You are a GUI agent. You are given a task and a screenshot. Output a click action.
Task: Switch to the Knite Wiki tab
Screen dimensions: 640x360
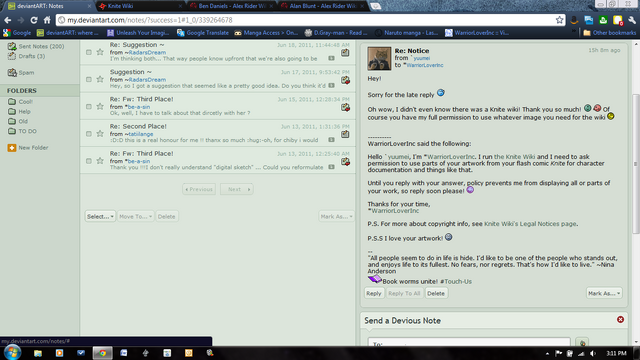[x=140, y=6]
